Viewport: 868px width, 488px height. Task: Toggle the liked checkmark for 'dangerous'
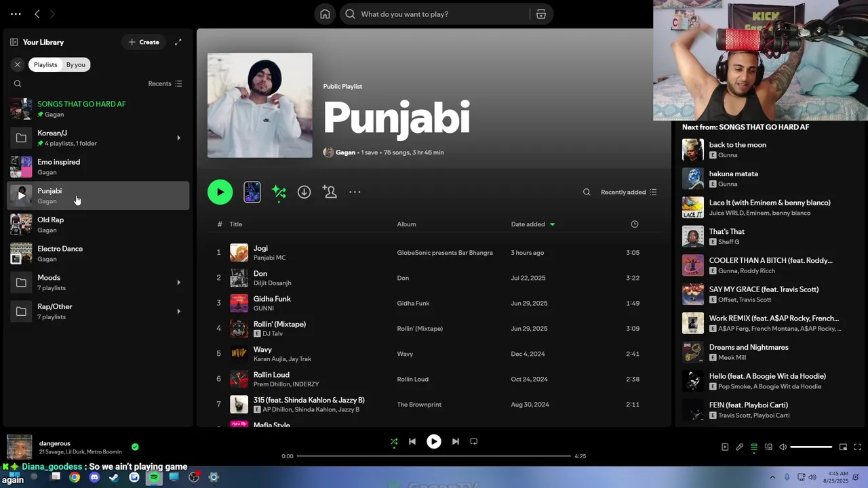[x=135, y=447]
